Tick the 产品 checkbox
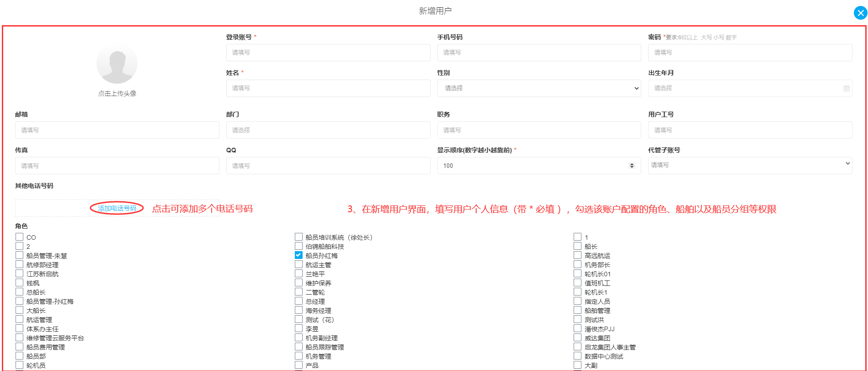 pyautogui.click(x=298, y=365)
